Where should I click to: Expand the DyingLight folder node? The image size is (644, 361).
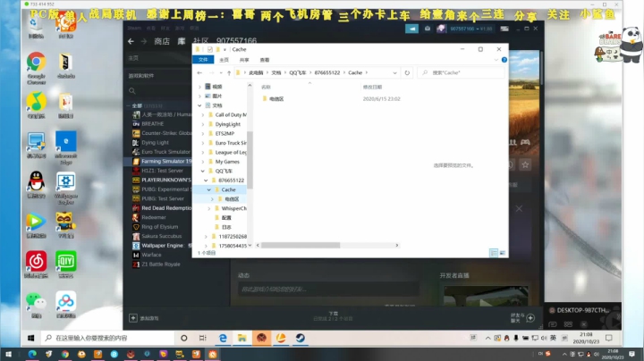point(203,124)
